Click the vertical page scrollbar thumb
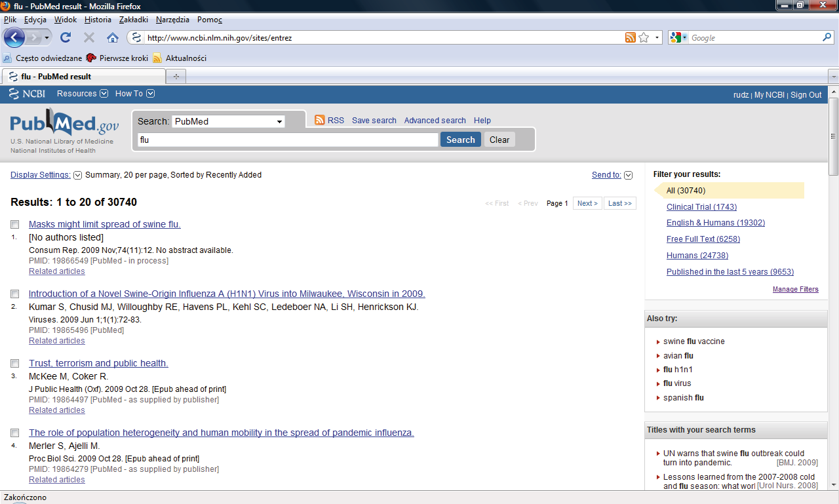Screen dimensions: 839x504 833,136
